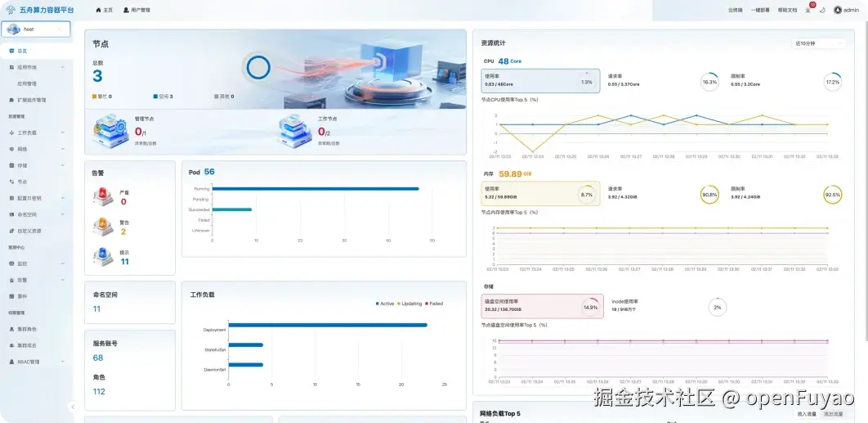Open notifications icon with red badge
868x423 pixels.
click(x=809, y=9)
